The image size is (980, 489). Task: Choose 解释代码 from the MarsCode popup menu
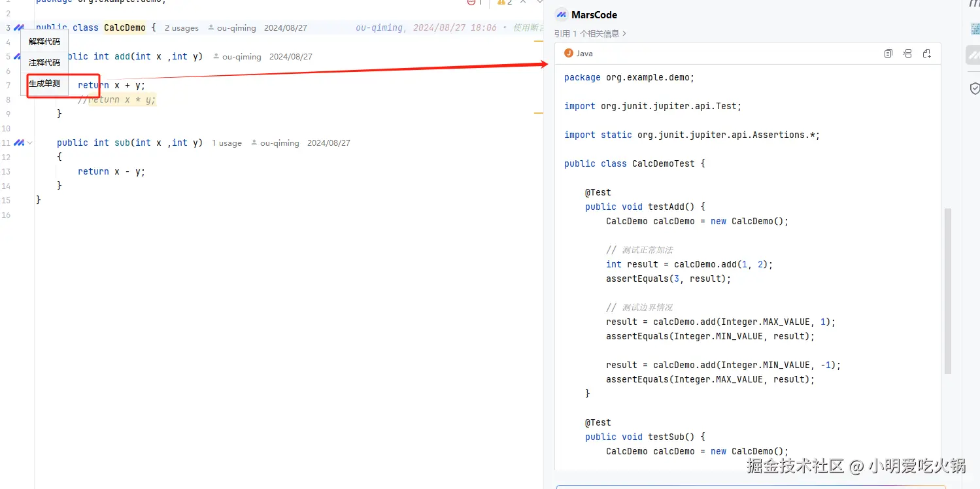[x=44, y=42]
